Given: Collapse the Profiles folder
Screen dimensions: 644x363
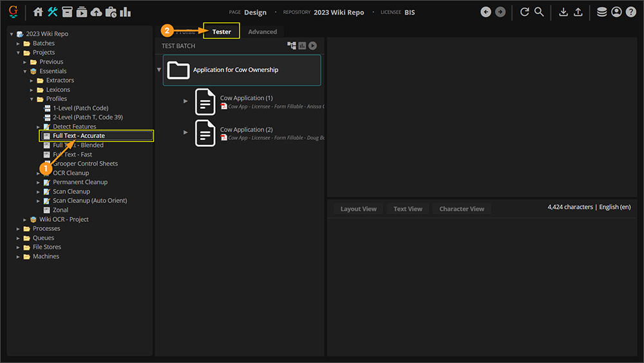Looking at the screenshot, I should (32, 99).
